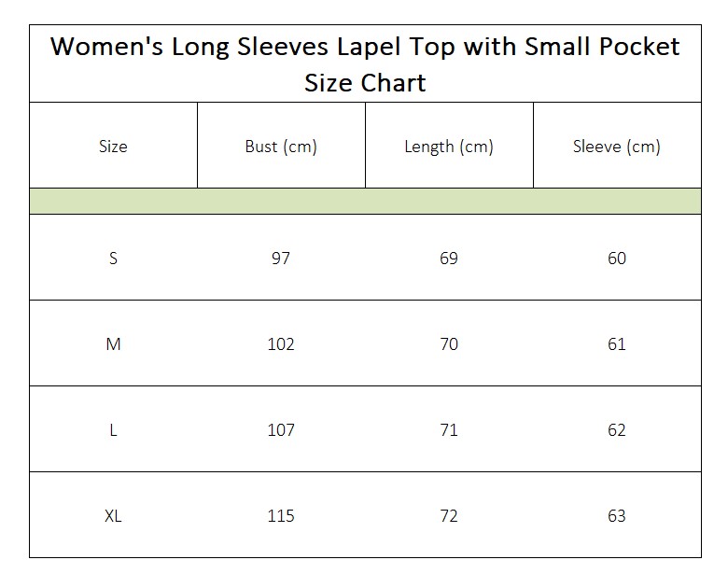The image size is (728, 574).
Task: Select the M size cell
Action: 113,343
